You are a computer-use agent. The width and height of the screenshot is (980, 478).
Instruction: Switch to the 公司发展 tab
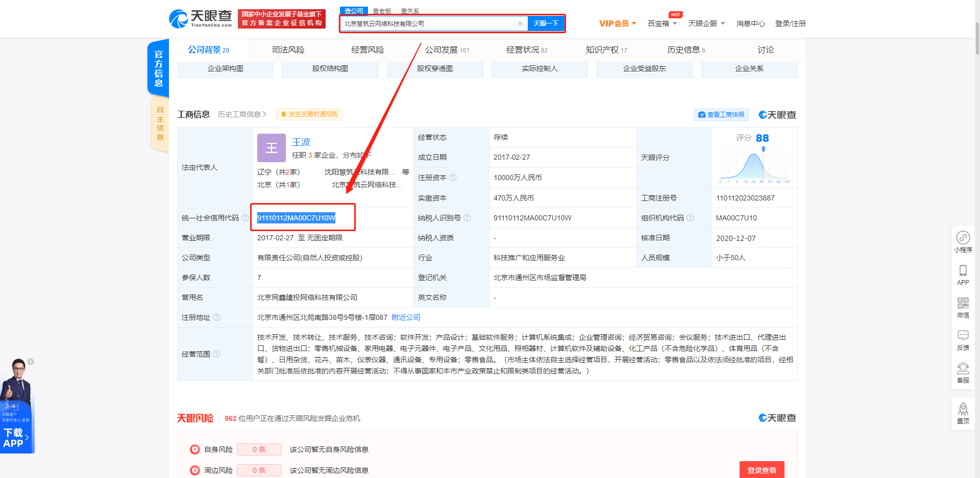(447, 50)
